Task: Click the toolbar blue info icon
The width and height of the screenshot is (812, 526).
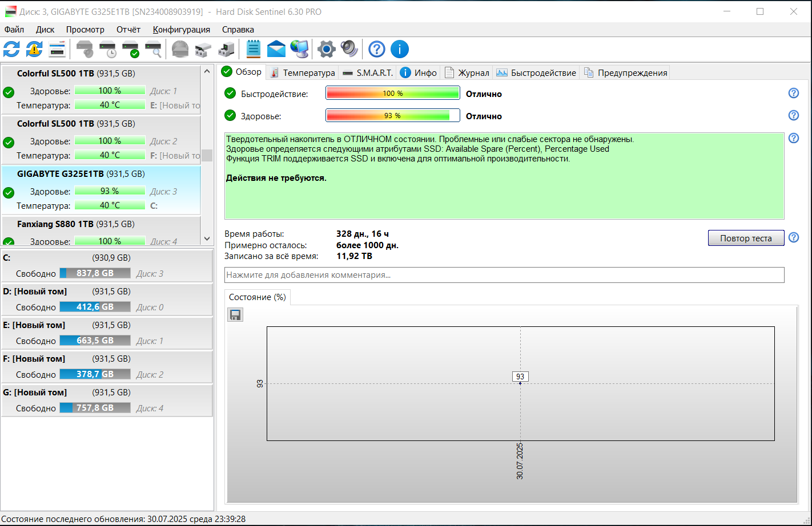Action: [x=400, y=49]
